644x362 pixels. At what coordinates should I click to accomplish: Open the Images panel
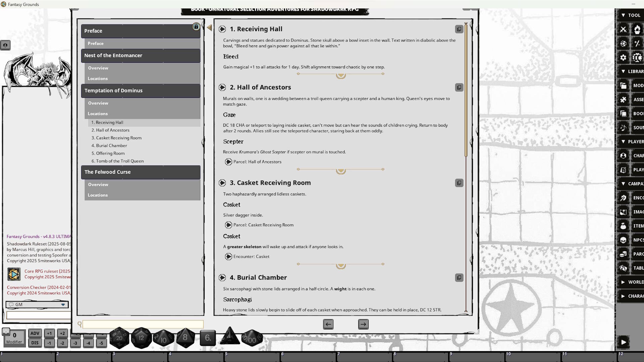tap(623, 212)
